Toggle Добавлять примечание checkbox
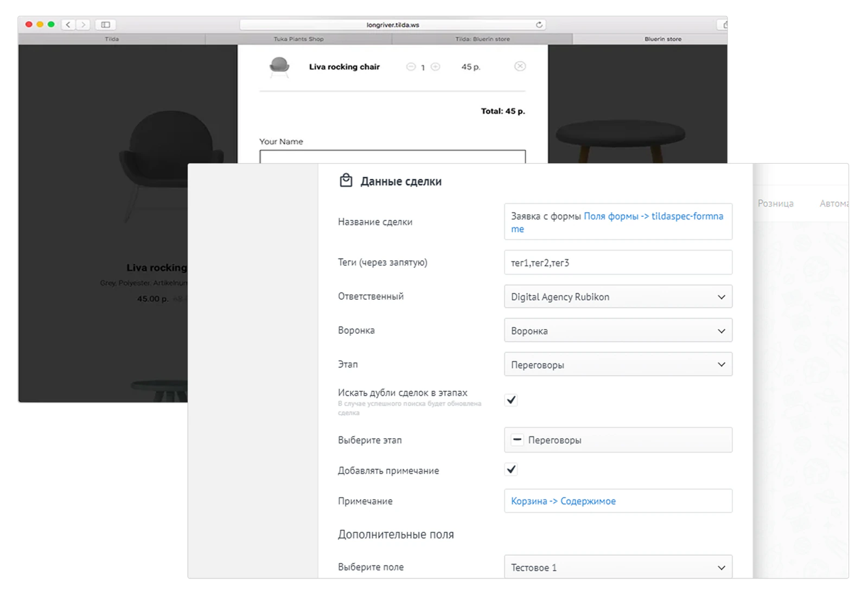 tap(511, 469)
